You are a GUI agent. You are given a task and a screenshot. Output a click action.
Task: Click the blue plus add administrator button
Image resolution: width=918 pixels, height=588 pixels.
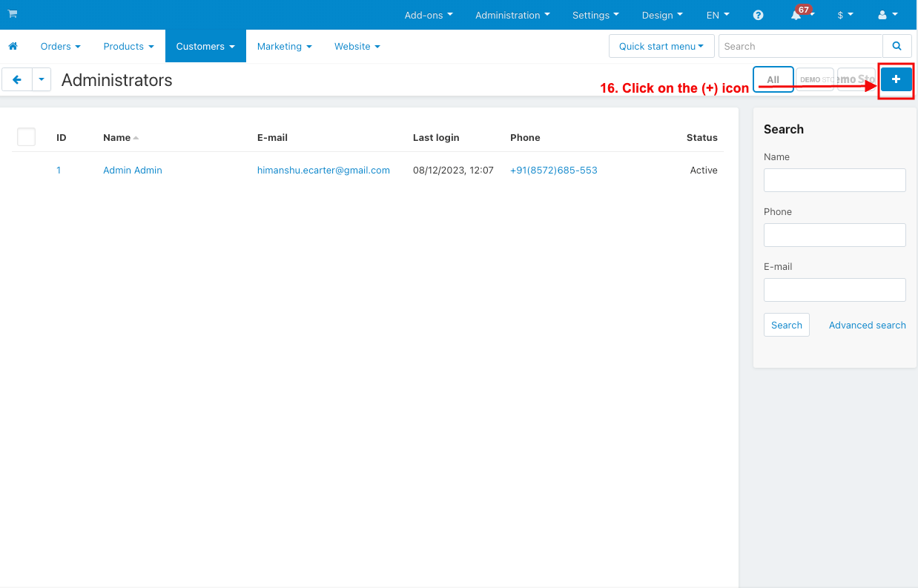pyautogui.click(x=896, y=79)
